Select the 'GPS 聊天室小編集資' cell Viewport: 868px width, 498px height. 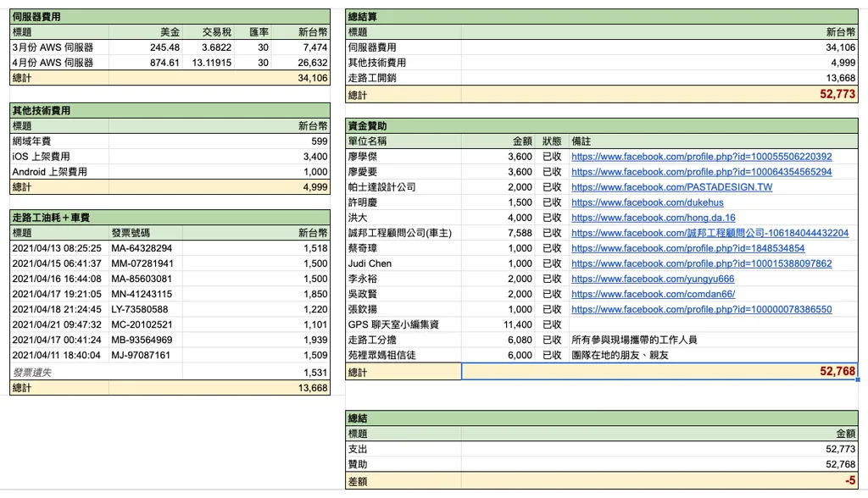(x=403, y=325)
